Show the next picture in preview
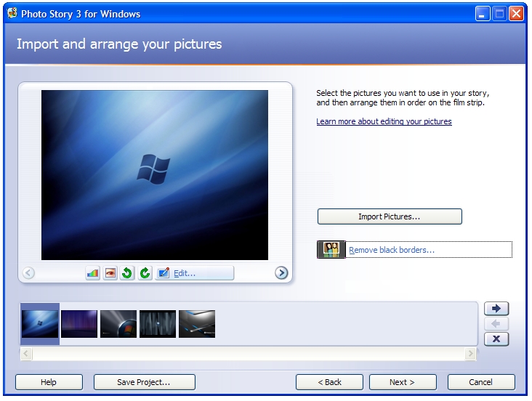The width and height of the screenshot is (532, 401). pyautogui.click(x=281, y=272)
